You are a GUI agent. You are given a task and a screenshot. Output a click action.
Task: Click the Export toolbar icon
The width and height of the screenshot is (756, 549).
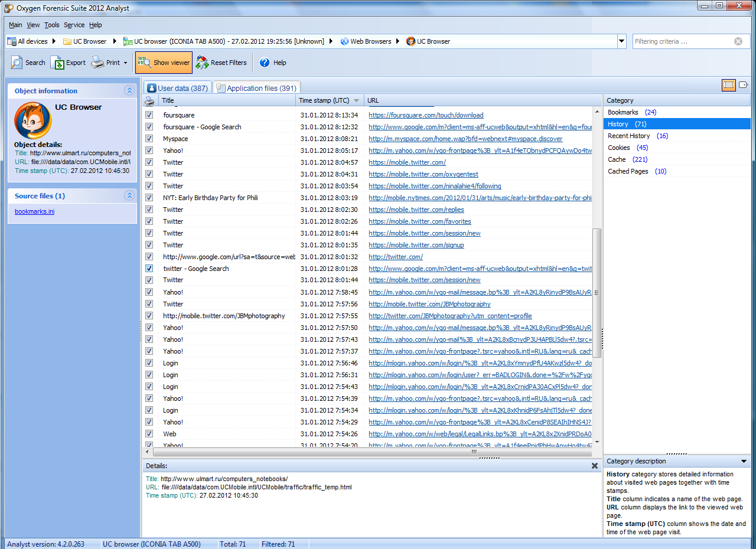(57, 63)
